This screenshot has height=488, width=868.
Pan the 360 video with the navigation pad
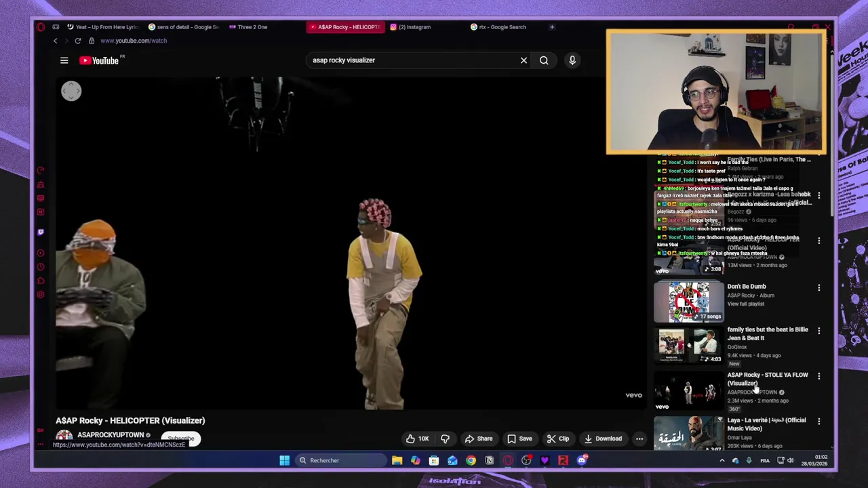coord(71,91)
